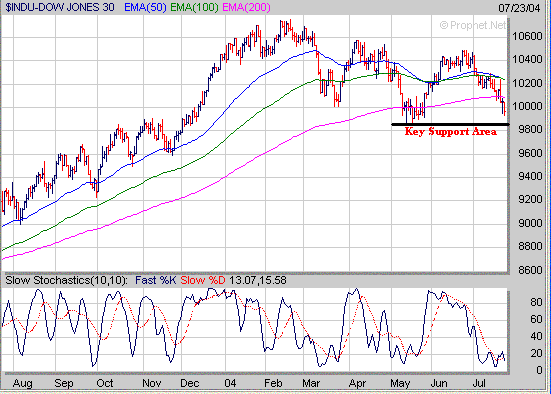Select the Slow %D legend label
This screenshot has height=394, width=551.
click(x=203, y=280)
